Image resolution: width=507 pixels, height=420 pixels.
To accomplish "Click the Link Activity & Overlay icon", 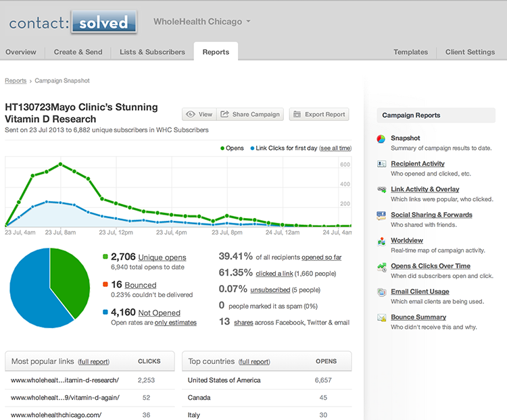I will 382,190.
